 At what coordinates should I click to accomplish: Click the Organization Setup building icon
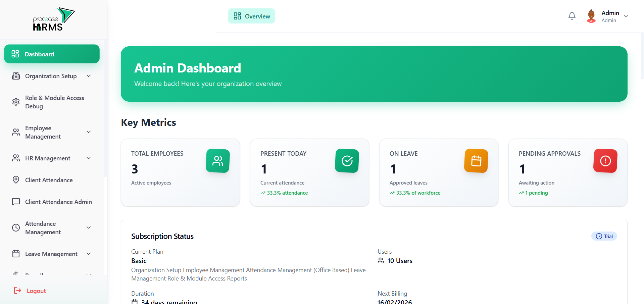click(16, 76)
